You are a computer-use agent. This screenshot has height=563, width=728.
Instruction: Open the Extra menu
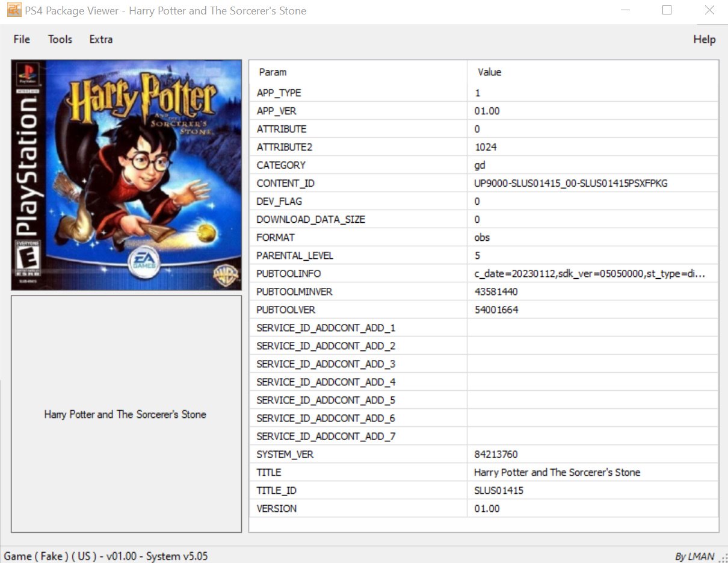101,39
